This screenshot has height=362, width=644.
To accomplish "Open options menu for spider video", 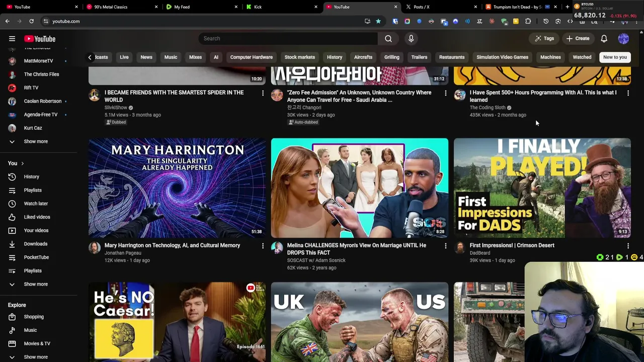I will coord(263,93).
